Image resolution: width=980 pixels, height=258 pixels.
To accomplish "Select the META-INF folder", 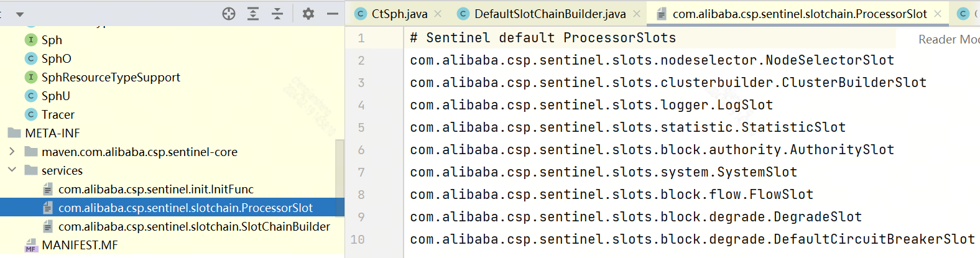I will tap(53, 133).
